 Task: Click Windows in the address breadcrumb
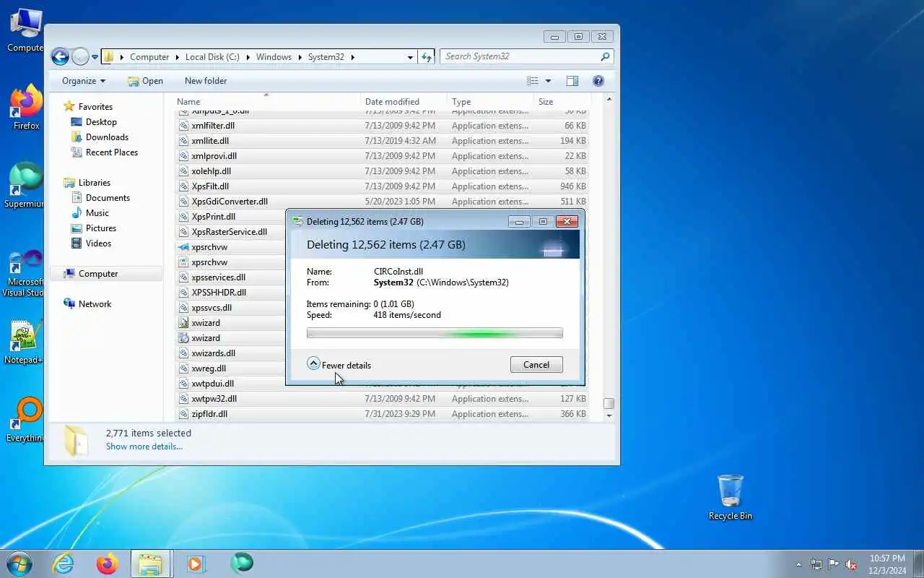click(274, 57)
